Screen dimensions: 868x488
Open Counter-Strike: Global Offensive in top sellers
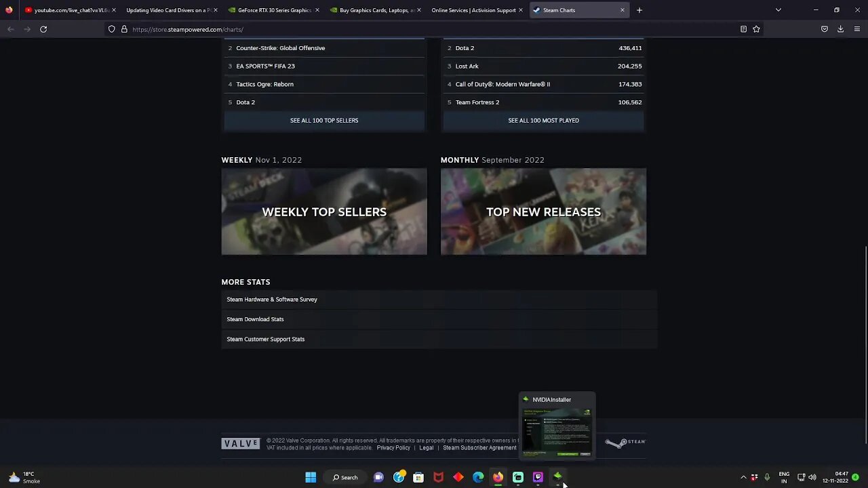click(324, 48)
